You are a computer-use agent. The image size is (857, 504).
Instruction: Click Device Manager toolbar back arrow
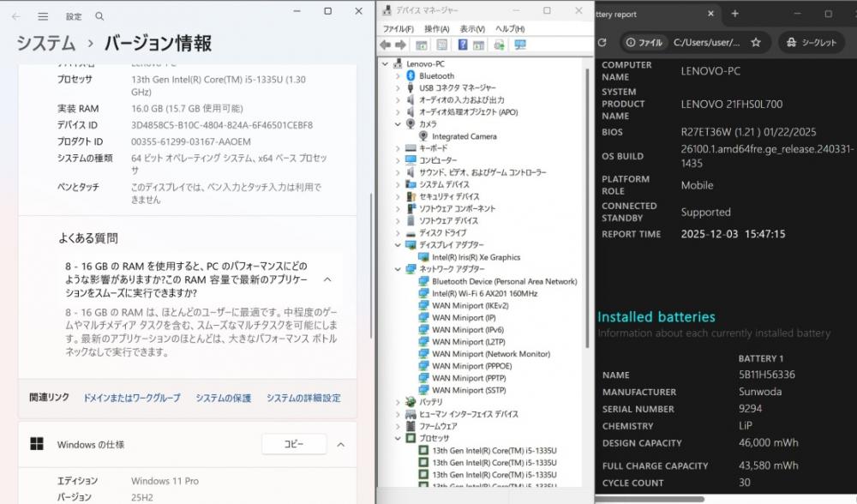(386, 45)
